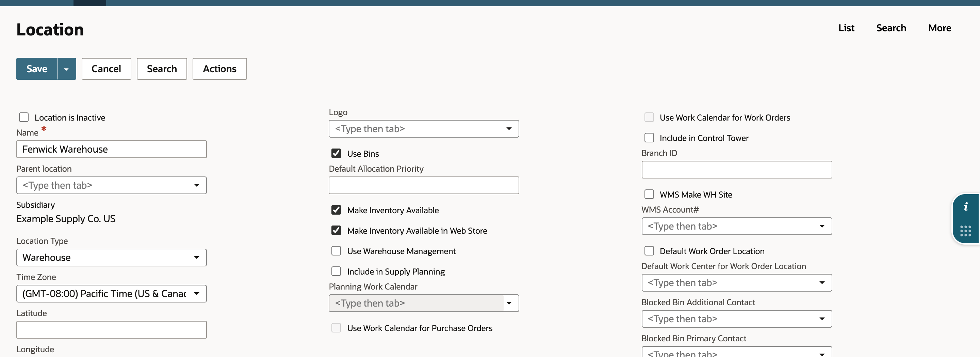Uncheck Make Inventory Available checkbox

336,210
